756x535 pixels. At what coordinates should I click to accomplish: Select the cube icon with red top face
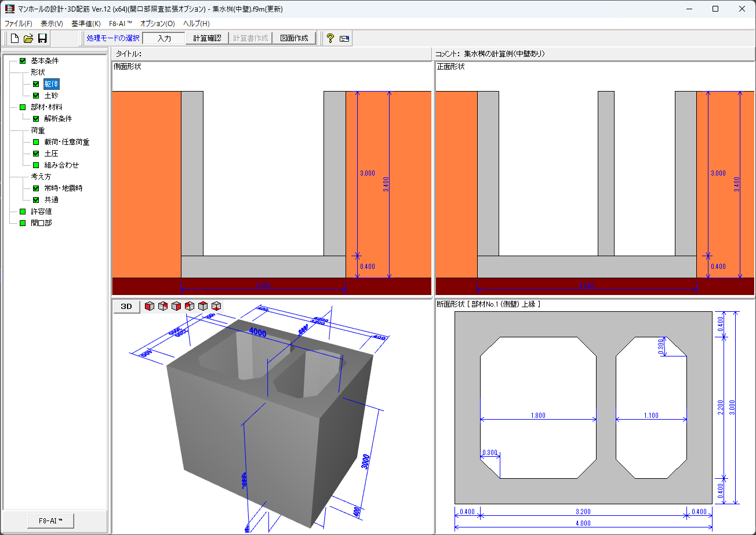202,306
